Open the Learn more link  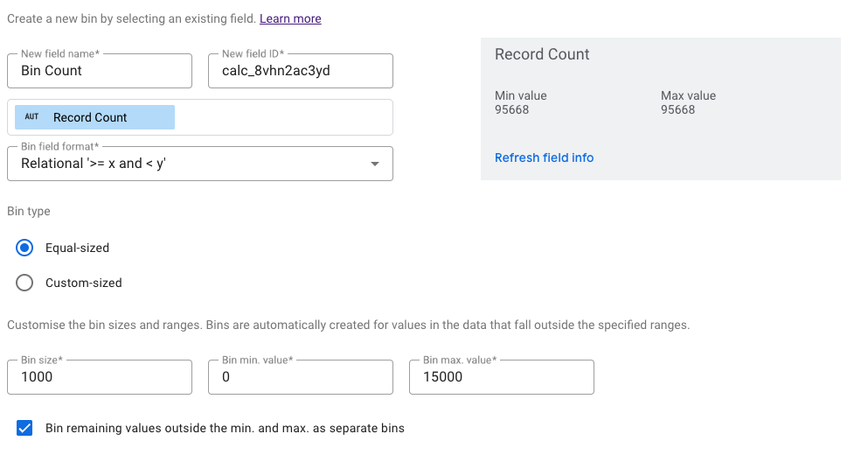pyautogui.click(x=290, y=18)
